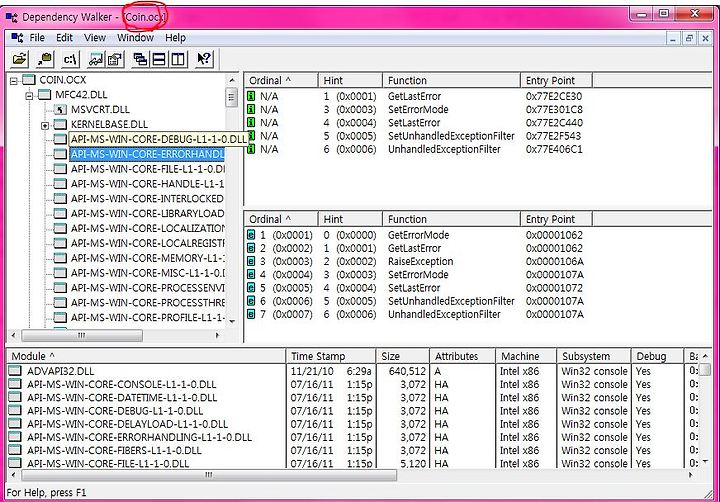Image resolution: width=720 pixels, height=502 pixels.
Task: Select the RaiseException export row
Action: tap(419, 261)
